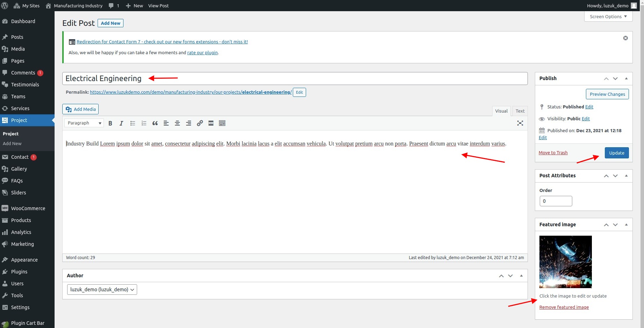Open Dashboard in sidebar menu
The width and height of the screenshot is (644, 328).
click(27, 21)
